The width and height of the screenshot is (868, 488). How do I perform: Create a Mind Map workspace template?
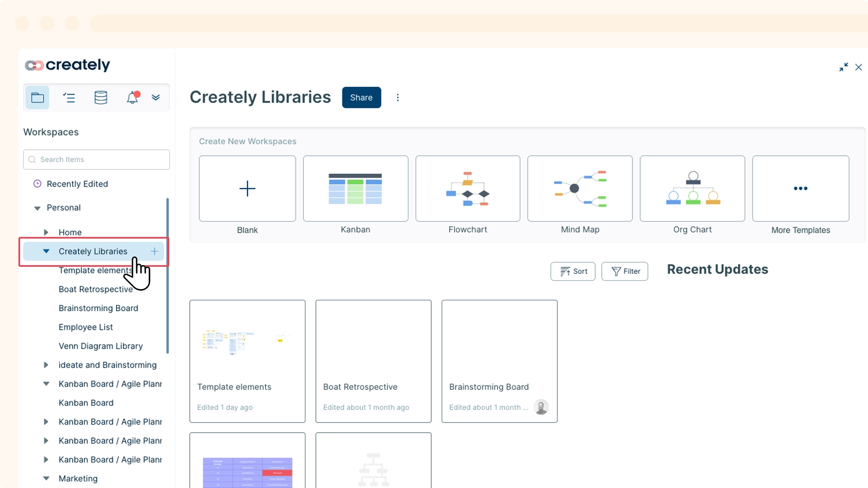click(x=580, y=189)
